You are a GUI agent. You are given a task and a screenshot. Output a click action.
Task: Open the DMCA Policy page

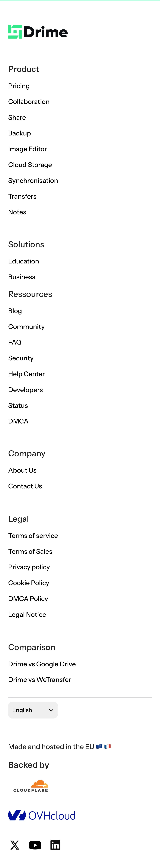[28, 599]
